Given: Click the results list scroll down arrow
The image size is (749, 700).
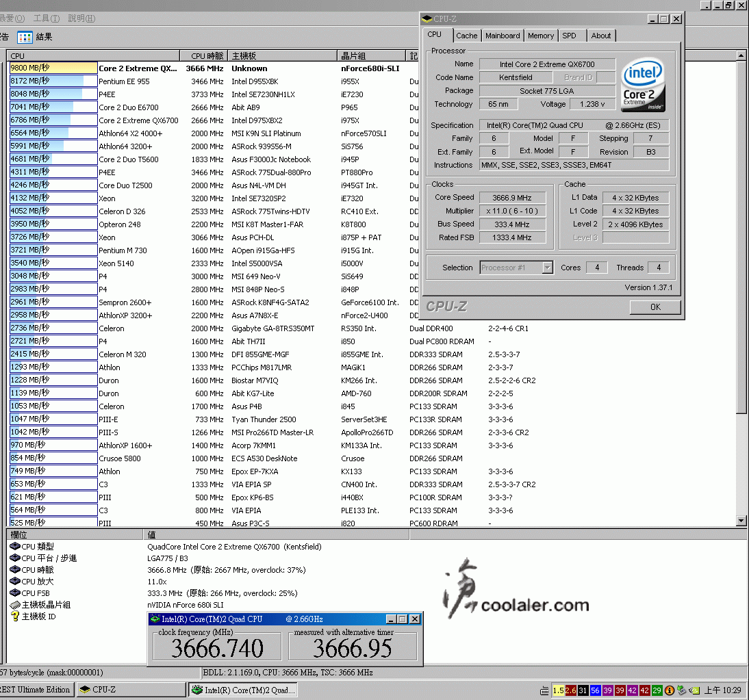Looking at the screenshot, I should 741,521.
